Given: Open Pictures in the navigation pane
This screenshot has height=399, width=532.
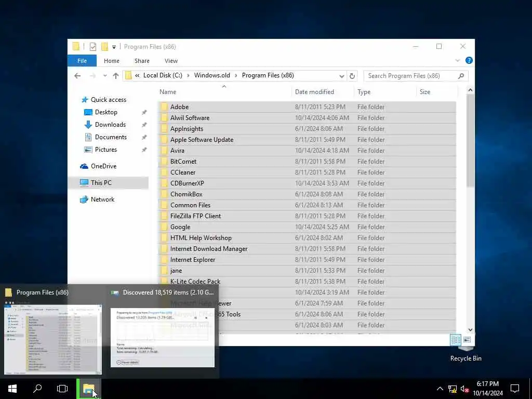Looking at the screenshot, I should tap(105, 150).
